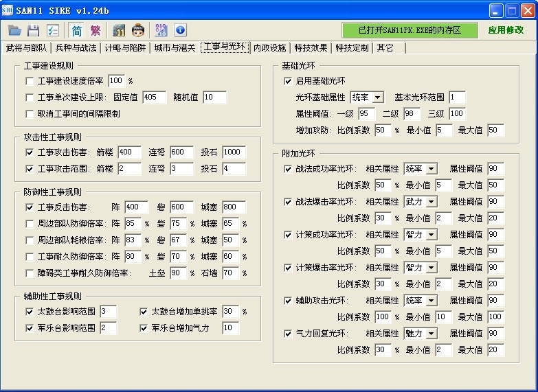Screen dimensions: 538x392
Task: Open the 特技效果 tab
Action: [x=311, y=48]
